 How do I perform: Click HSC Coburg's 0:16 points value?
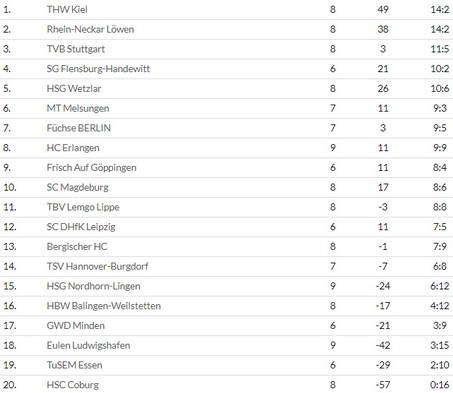tap(440, 385)
